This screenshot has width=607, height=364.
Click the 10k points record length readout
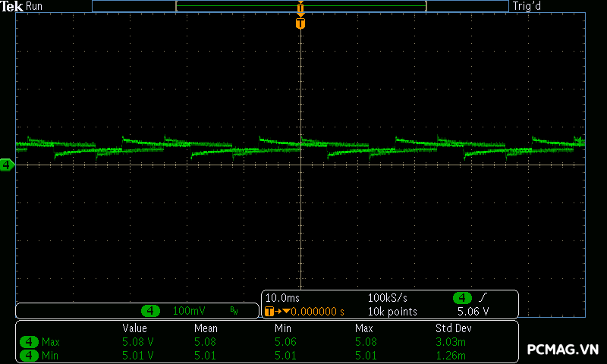point(392,311)
